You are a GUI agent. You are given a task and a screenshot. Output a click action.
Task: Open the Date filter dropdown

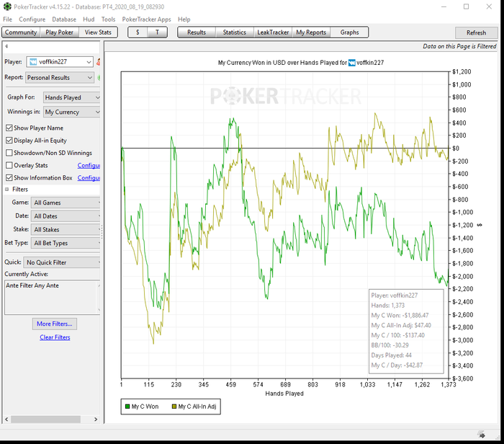coord(66,216)
